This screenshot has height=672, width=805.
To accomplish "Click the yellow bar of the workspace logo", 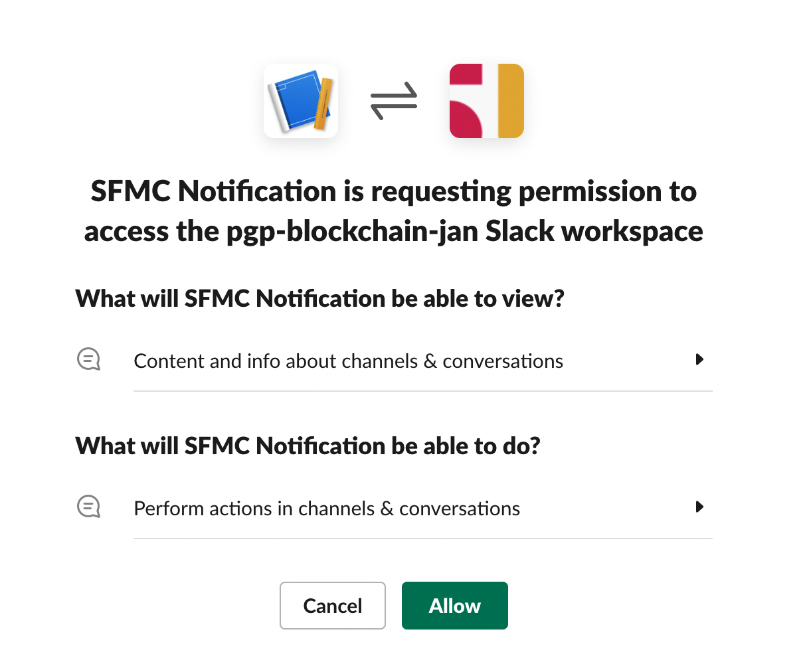I will tap(510, 101).
